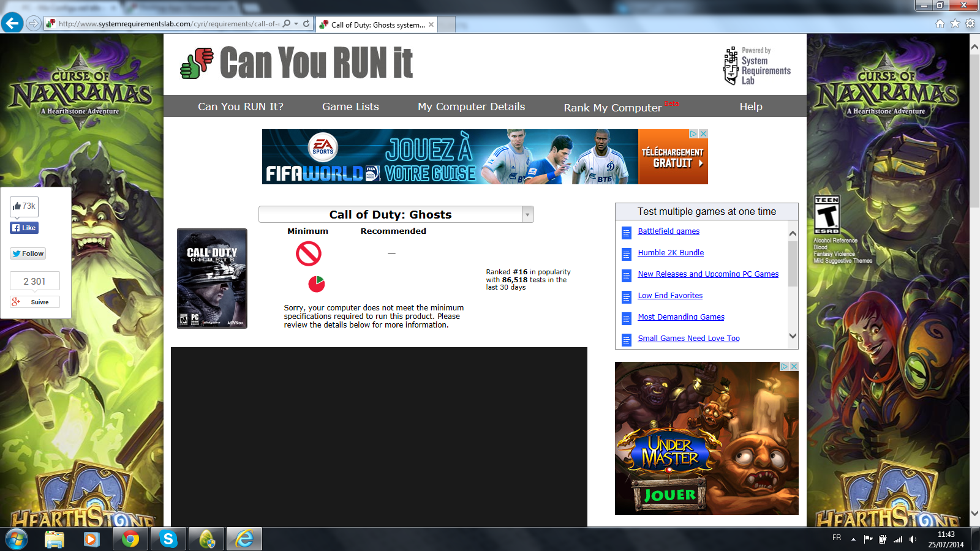Click the browser forward arrow button
The width and height of the screenshot is (980, 551).
pos(34,24)
